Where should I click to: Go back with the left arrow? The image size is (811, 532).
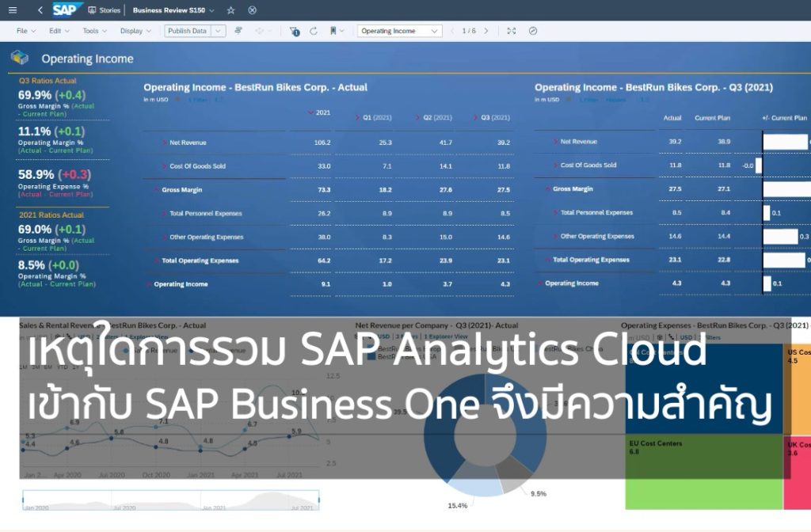(x=40, y=9)
